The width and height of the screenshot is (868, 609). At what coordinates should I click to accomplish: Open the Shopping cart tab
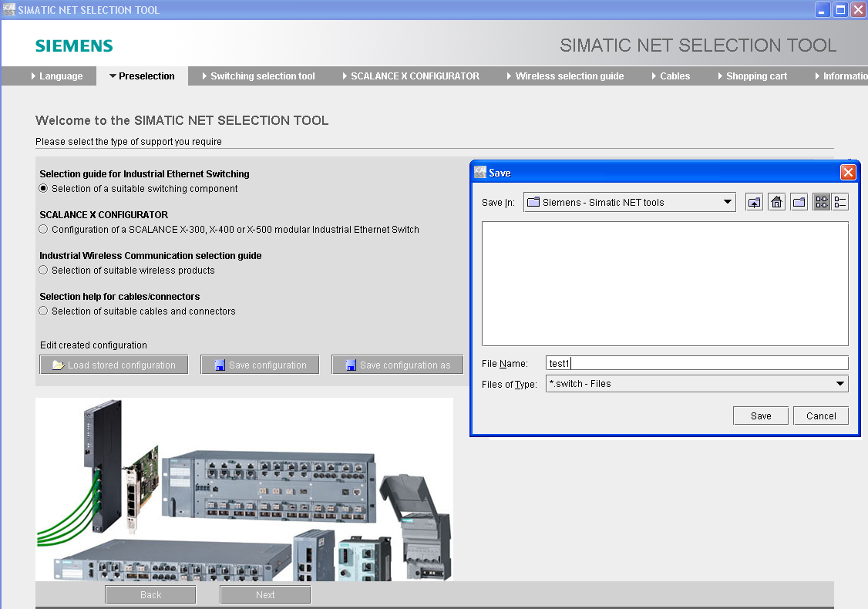[752, 76]
